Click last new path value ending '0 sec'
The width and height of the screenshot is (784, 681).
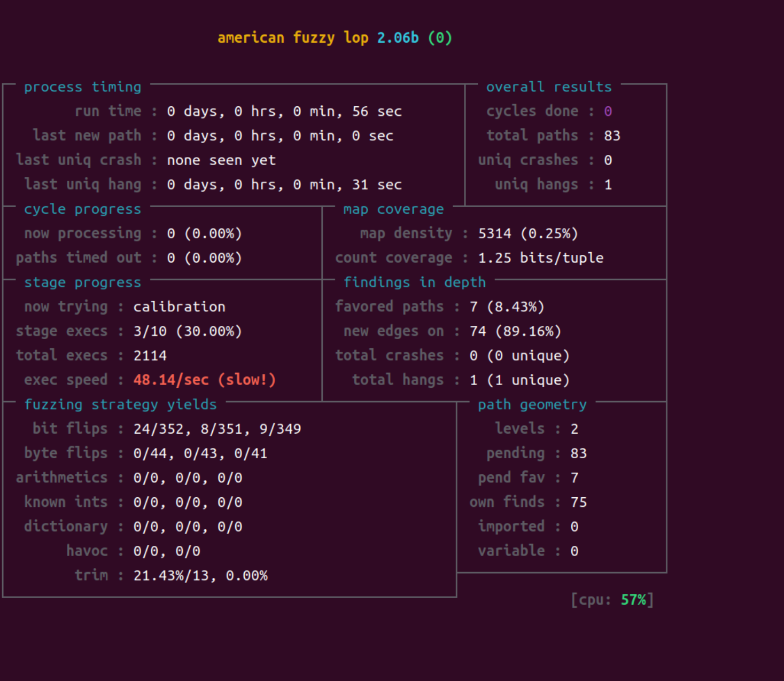click(280, 136)
